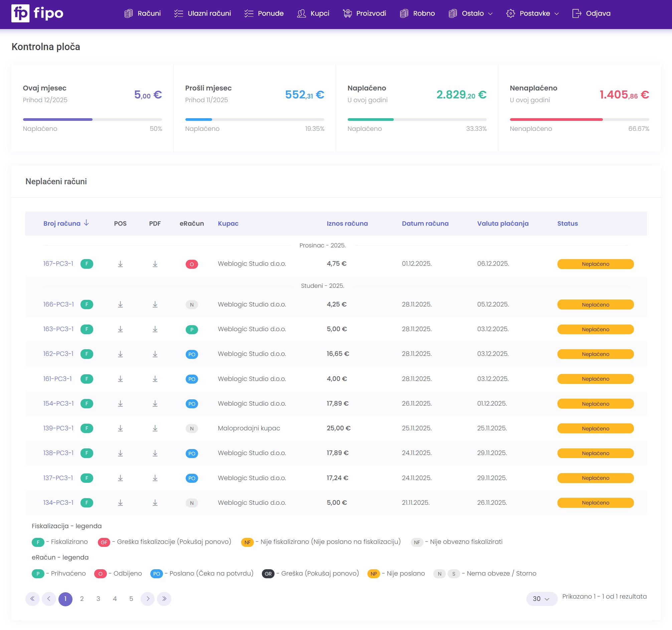Go to the next page arrow

point(148,599)
